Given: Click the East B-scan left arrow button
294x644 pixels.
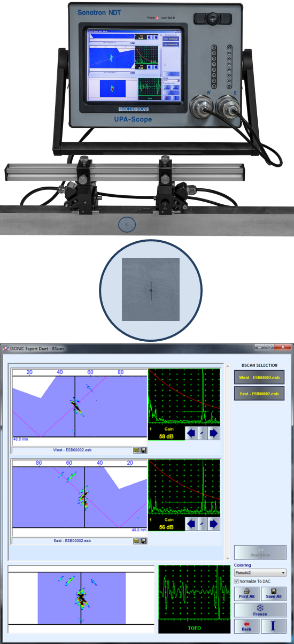Looking at the screenshot, I should (190, 524).
